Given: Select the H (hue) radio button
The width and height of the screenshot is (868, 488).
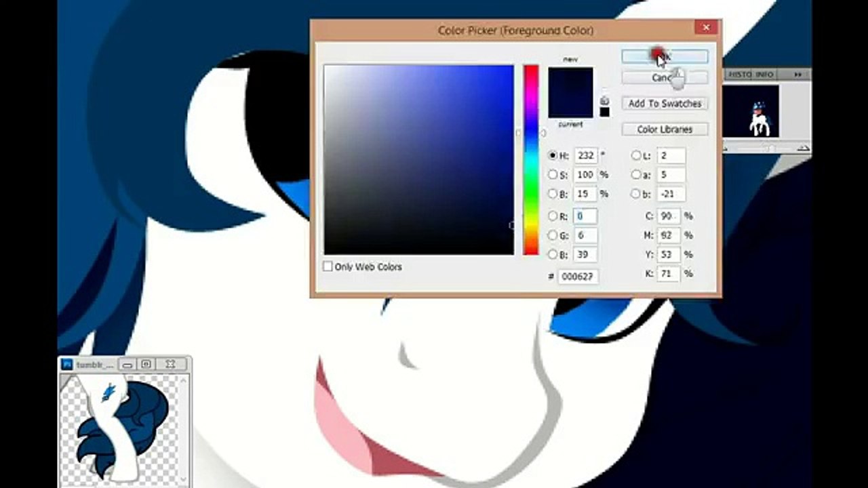Looking at the screenshot, I should coord(553,155).
